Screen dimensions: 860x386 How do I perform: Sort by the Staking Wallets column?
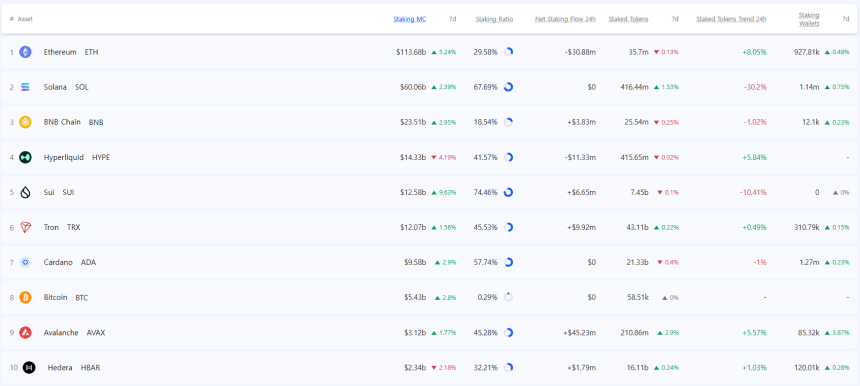(x=809, y=19)
